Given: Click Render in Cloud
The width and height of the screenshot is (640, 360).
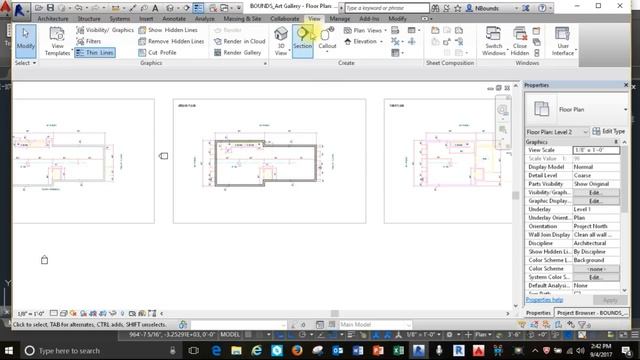Looking at the screenshot, I should pos(240,41).
